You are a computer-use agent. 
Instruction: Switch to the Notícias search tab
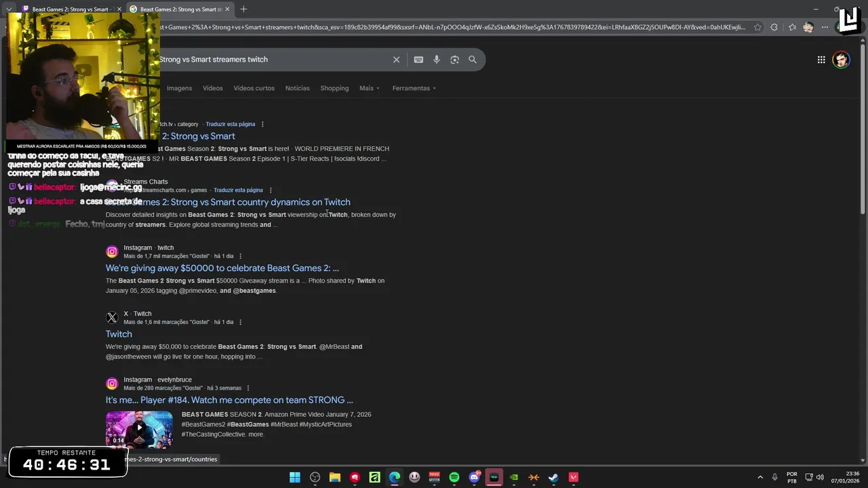coord(298,88)
